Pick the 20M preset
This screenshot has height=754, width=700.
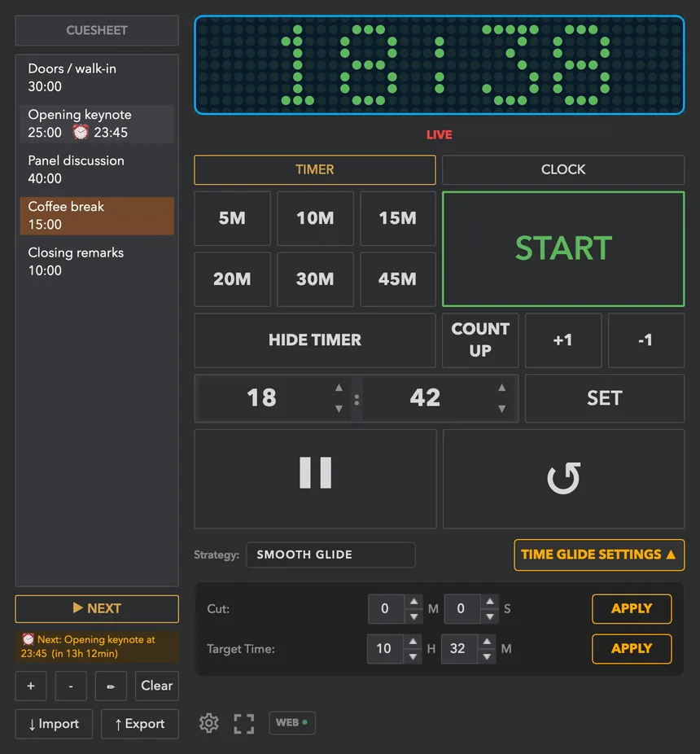(x=232, y=279)
